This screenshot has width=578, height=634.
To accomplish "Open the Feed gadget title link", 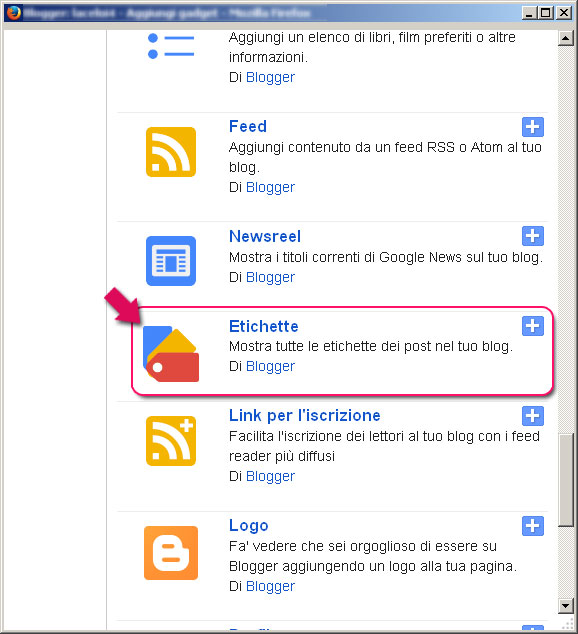I will 248,126.
